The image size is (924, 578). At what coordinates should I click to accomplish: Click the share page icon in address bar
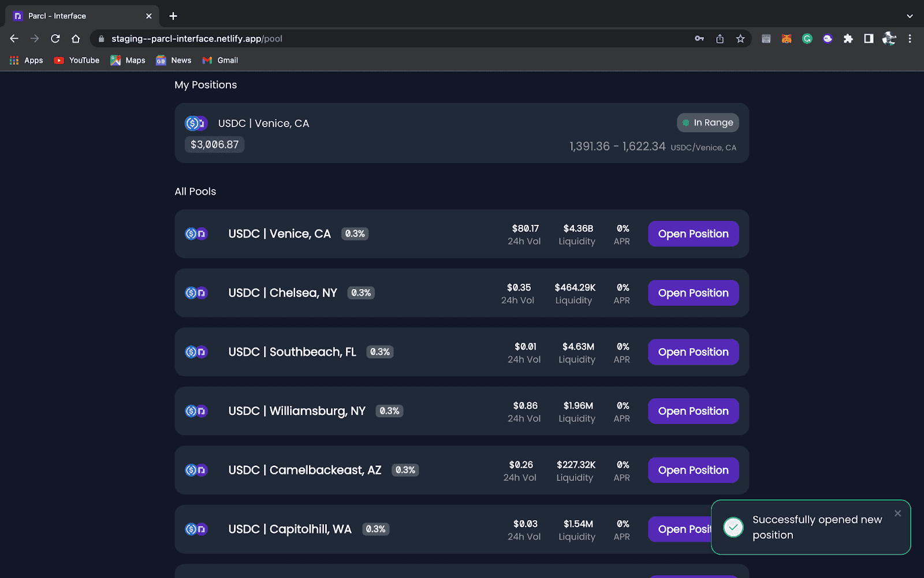[x=720, y=39]
